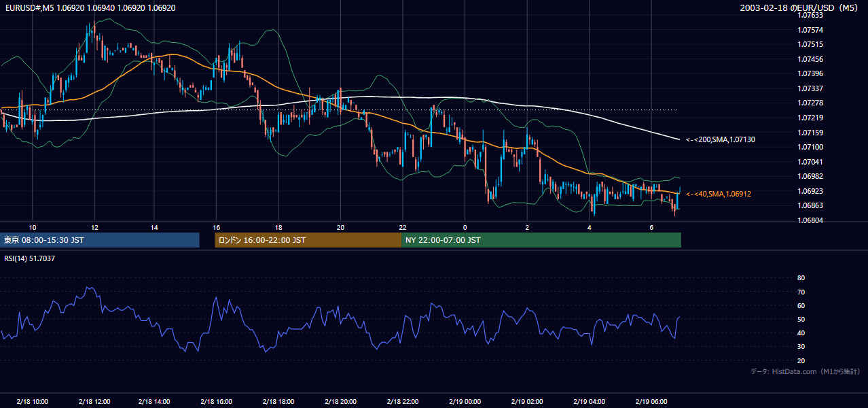Click RSI scale level 30

(801, 347)
